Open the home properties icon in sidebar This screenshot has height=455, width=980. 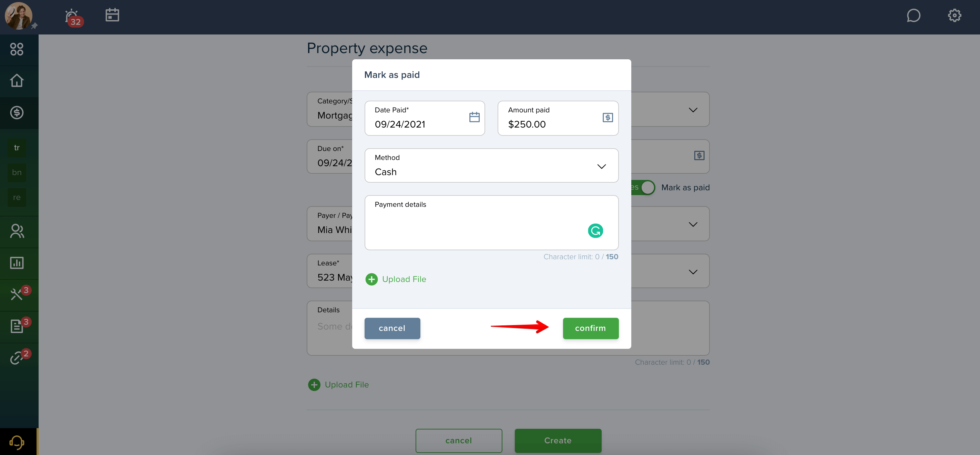(x=17, y=81)
